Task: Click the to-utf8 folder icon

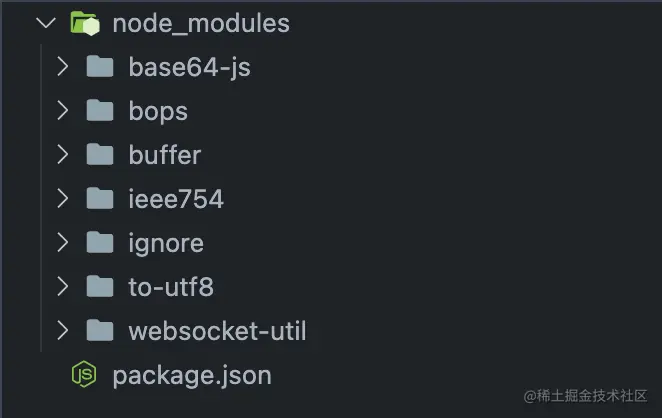Action: [99, 287]
